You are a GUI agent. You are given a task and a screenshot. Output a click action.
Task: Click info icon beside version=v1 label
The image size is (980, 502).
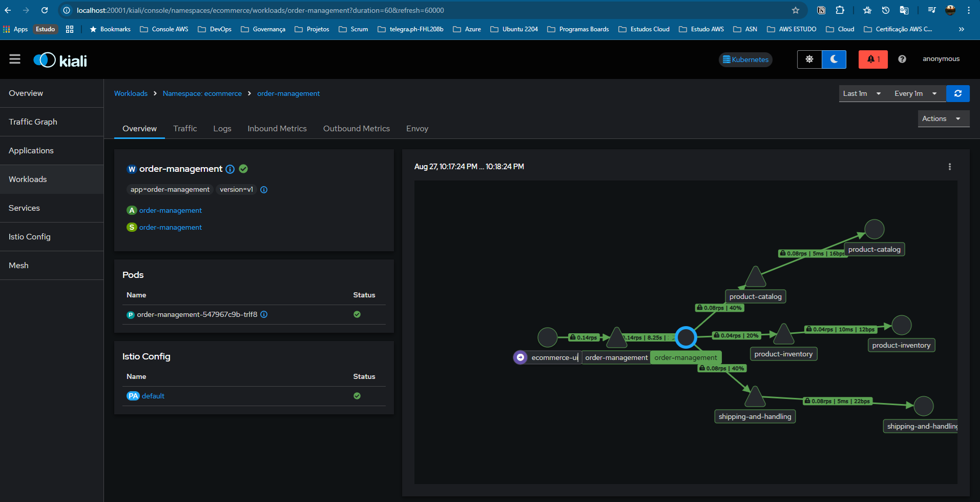[264, 190]
